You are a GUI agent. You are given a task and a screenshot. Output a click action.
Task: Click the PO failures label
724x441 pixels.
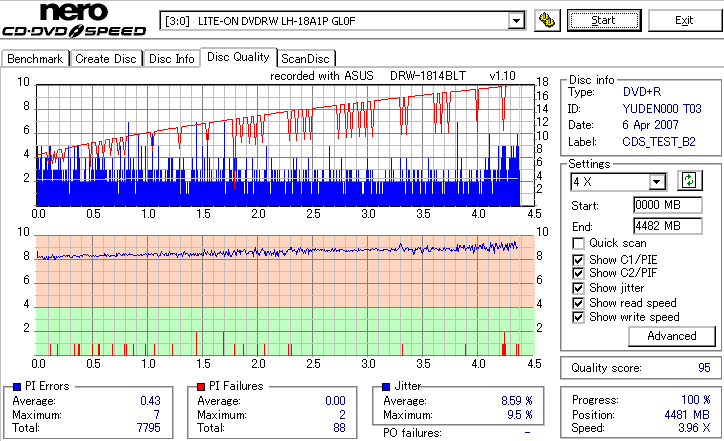[412, 433]
